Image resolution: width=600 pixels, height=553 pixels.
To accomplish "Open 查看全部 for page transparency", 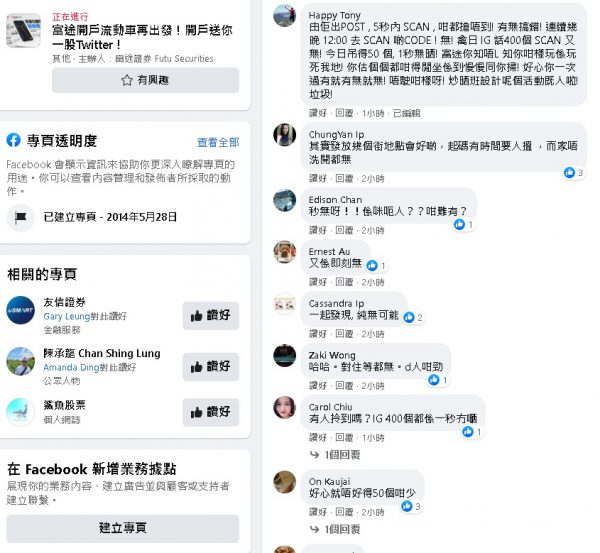I will pyautogui.click(x=218, y=142).
